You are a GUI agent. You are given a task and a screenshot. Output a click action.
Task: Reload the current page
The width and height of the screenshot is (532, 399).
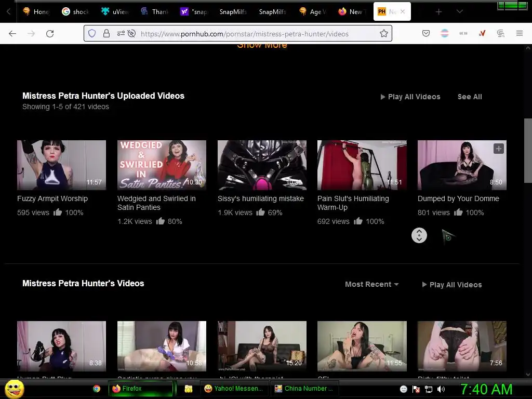click(50, 33)
